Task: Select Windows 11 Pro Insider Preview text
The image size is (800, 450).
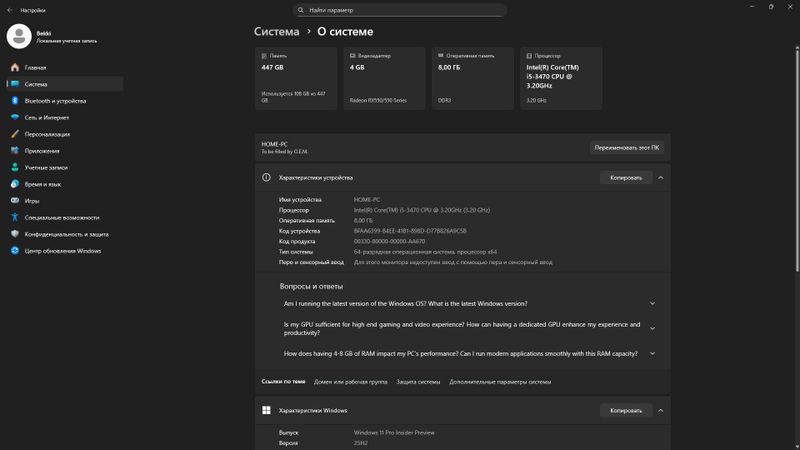Action: click(x=394, y=433)
